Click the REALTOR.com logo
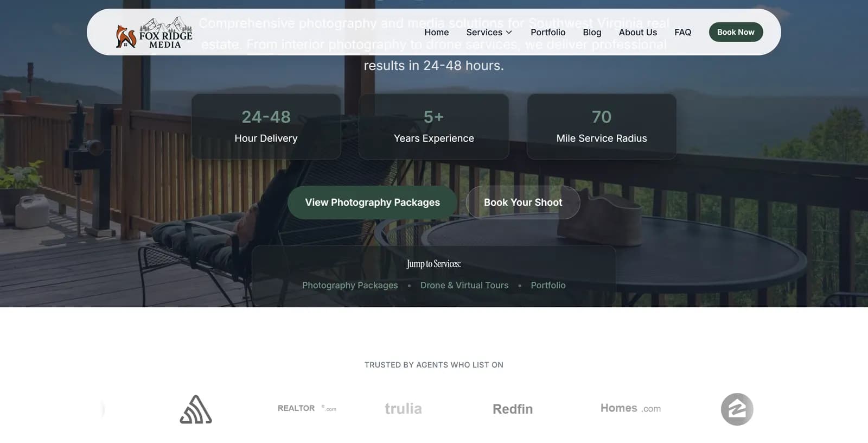The height and width of the screenshot is (443, 868). pos(307,408)
